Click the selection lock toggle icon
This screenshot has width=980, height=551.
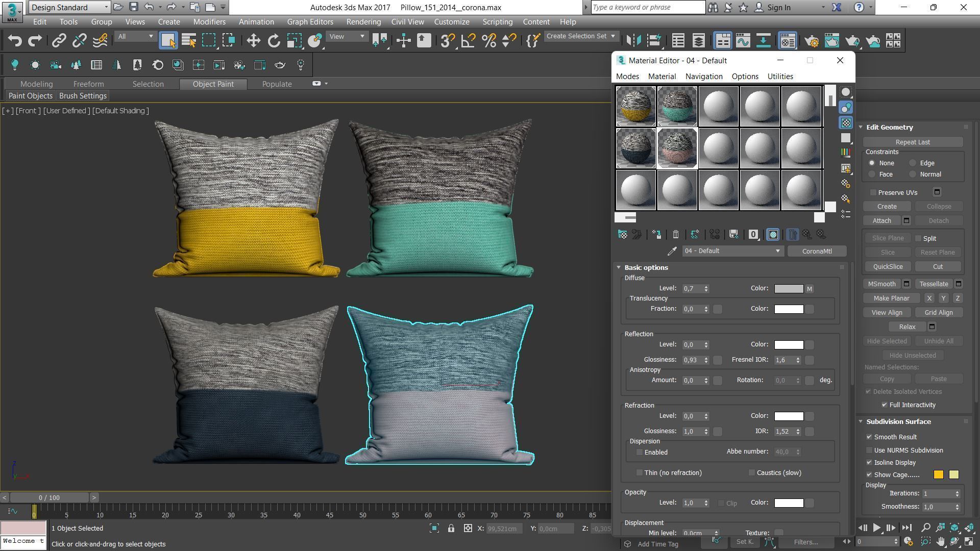pos(451,529)
